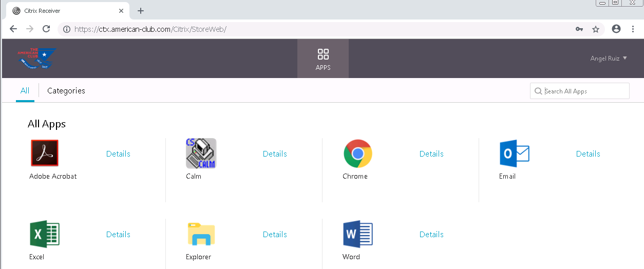Viewport: 644px width, 269px height.
Task: Launch the Excel app icon
Action: tap(45, 234)
